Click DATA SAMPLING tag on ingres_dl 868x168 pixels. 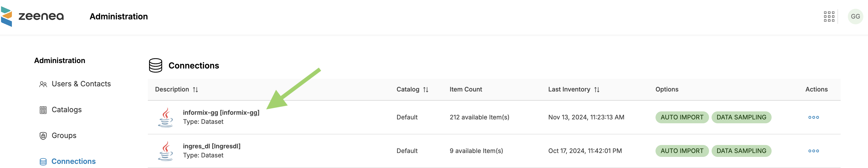click(x=741, y=151)
